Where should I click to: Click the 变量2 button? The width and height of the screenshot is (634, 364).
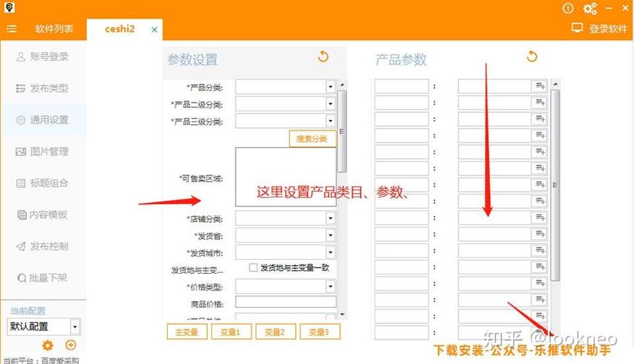(275, 332)
